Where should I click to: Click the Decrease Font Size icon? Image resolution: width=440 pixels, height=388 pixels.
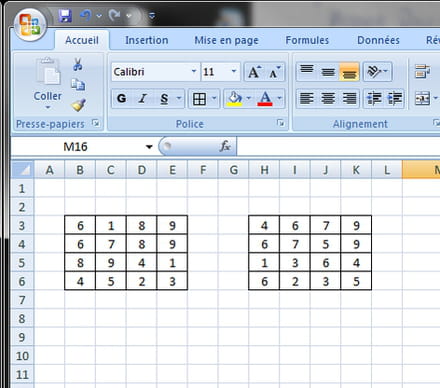275,72
